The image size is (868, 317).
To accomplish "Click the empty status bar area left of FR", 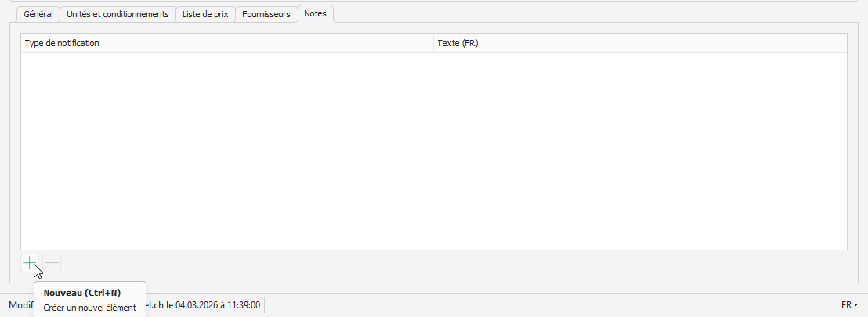I will click(548, 304).
